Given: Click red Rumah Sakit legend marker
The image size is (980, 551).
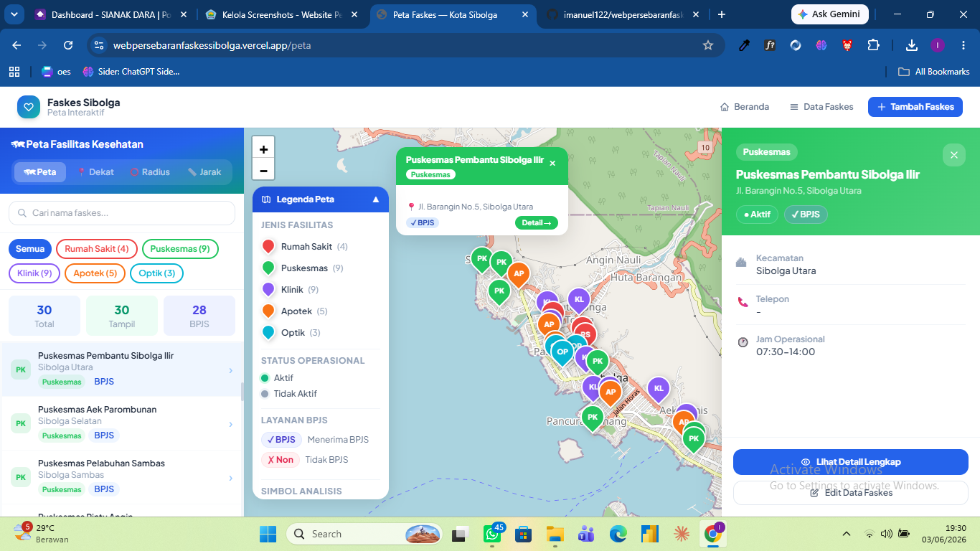Looking at the screenshot, I should coord(268,247).
